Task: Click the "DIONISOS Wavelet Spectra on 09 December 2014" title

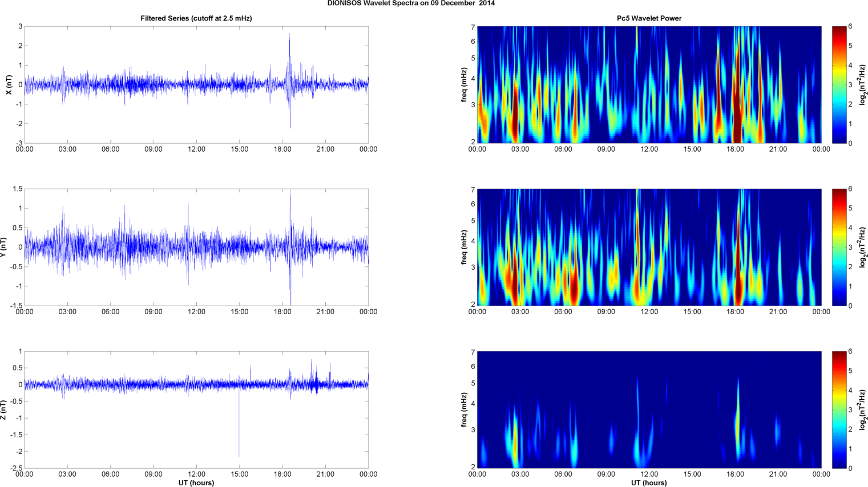Action: coord(411,3)
